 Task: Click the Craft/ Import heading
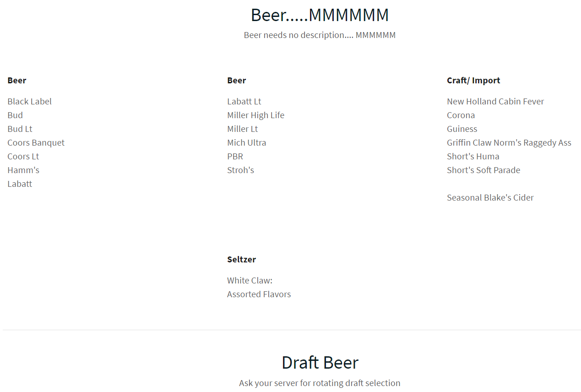(473, 81)
